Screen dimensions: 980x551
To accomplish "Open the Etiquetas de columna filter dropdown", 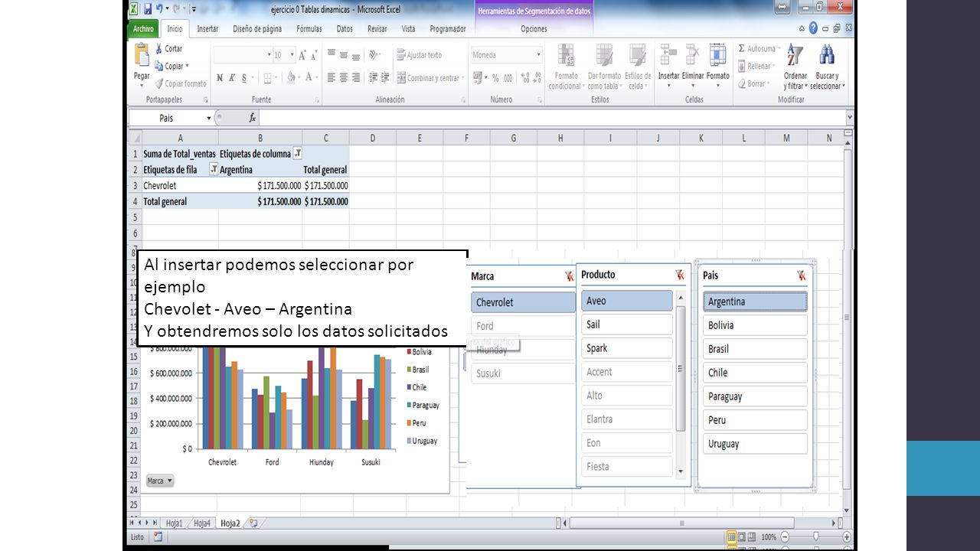I will click(x=298, y=154).
